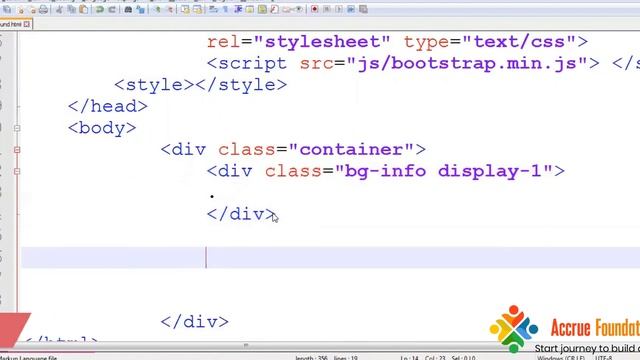640x360 pixels.
Task: Toggle show all characters pilcrow icon
Action: pyautogui.click(x=225, y=9)
